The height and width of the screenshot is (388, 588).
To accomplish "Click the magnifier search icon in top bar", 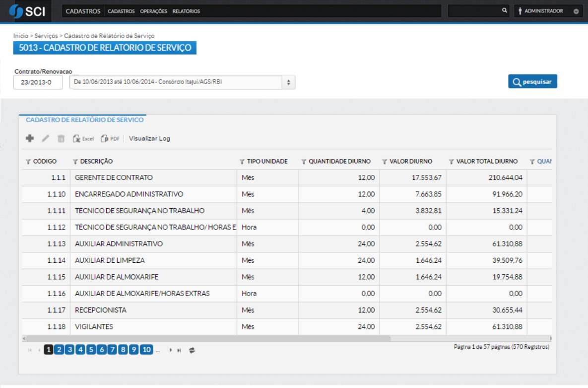I will pyautogui.click(x=504, y=10).
